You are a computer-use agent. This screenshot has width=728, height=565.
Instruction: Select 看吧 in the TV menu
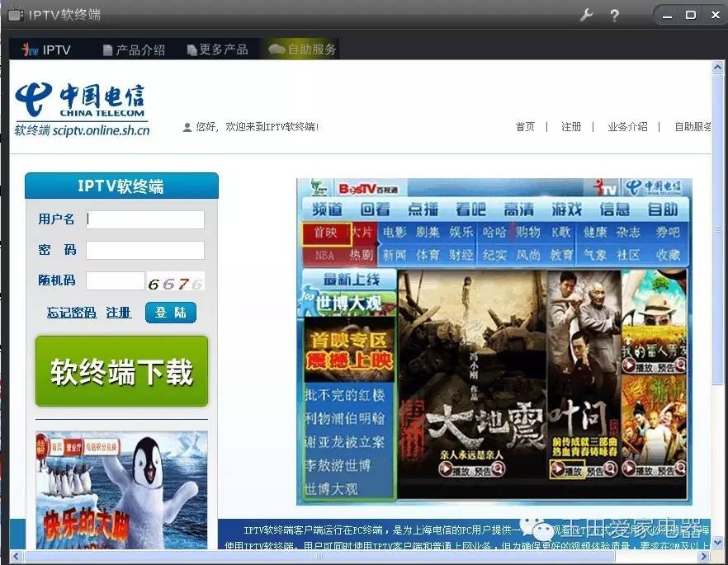470,210
